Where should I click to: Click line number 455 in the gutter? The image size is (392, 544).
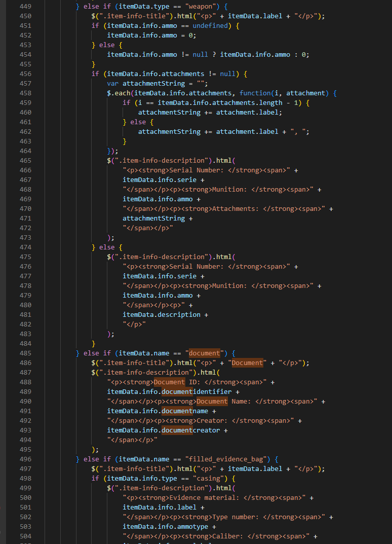[25, 64]
